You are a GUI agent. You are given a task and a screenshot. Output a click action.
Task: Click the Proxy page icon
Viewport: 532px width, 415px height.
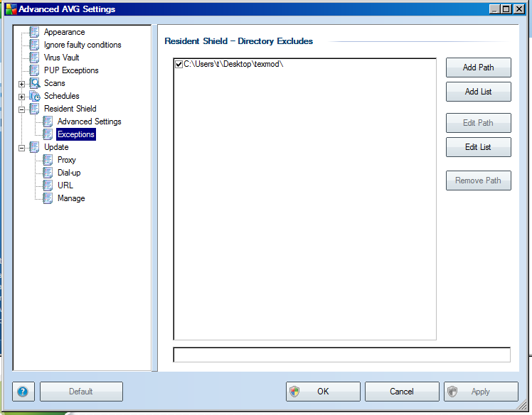tap(48, 160)
